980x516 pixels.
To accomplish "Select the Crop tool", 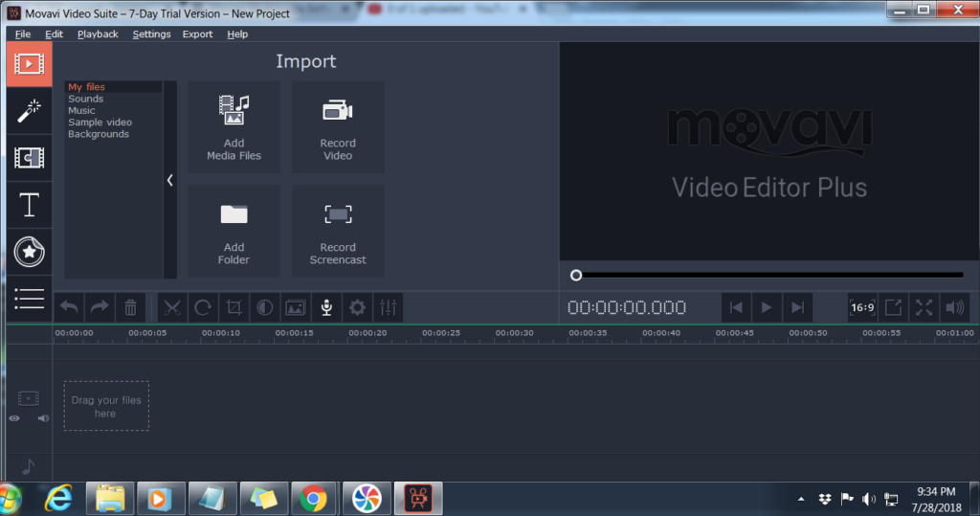I will click(234, 307).
